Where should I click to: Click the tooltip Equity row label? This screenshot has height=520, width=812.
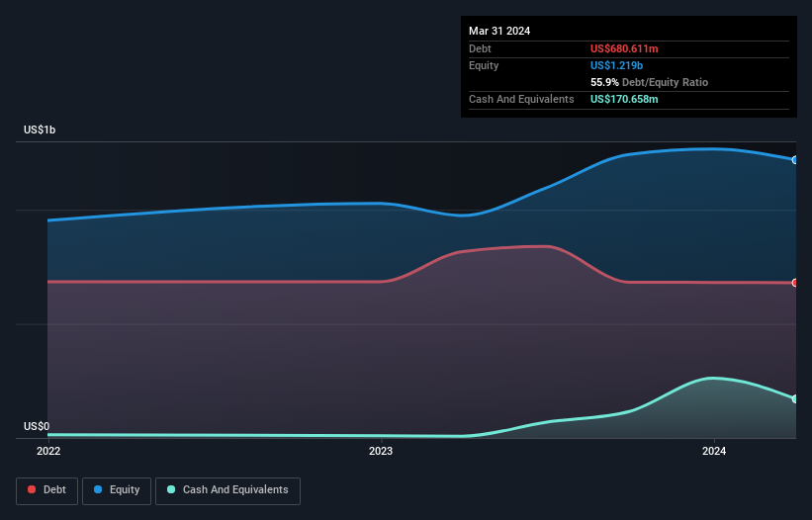[x=484, y=65]
